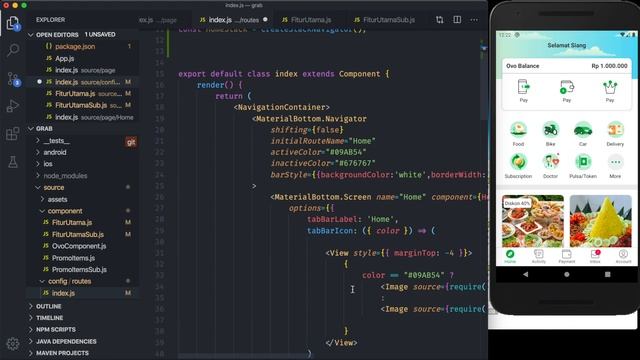Tap the Activity bottom tab in emulator
640x360 pixels.
tap(539, 256)
